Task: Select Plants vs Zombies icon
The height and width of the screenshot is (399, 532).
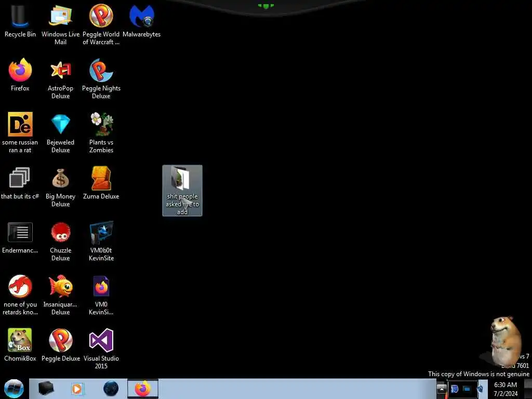Action: [x=101, y=132]
